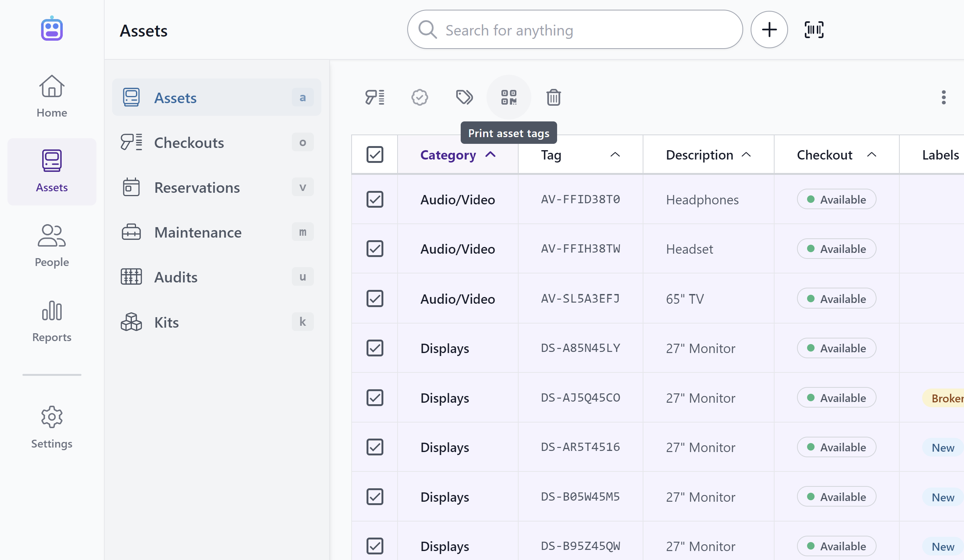Click the tag AV-FFIH38TW
The image size is (964, 560).
[580, 249]
